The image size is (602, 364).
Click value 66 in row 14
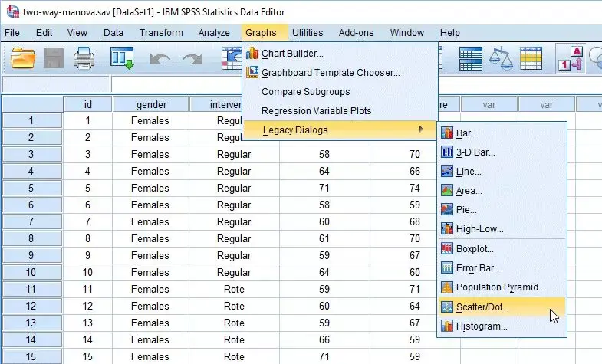(324, 339)
